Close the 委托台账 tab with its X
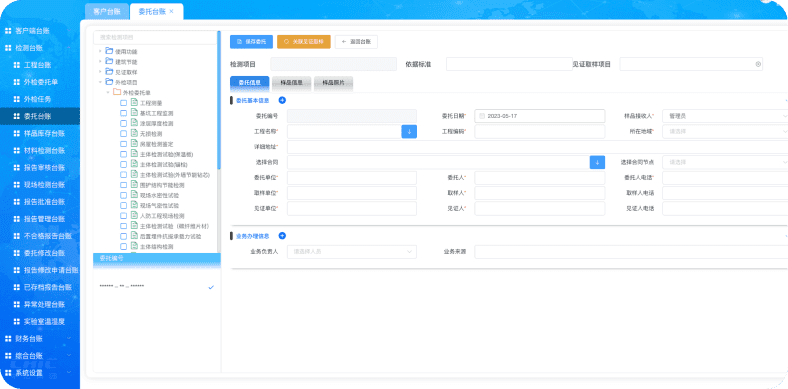 [x=171, y=11]
